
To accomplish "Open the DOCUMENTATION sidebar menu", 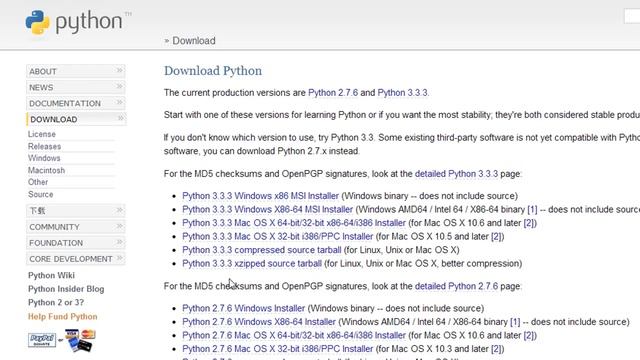I will pos(76,103).
